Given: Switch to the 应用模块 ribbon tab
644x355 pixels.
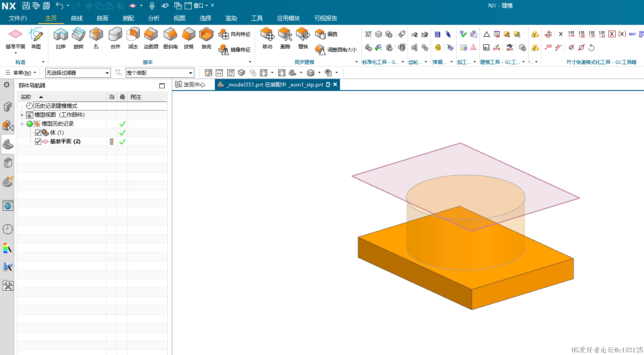Looking at the screenshot, I should [x=288, y=18].
